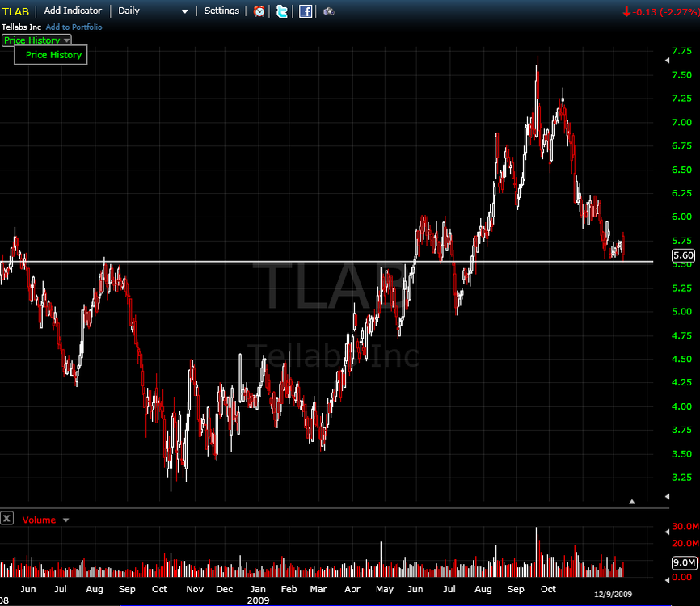Image resolution: width=700 pixels, height=606 pixels.
Task: Click the arrow next to the 7.75 price label
Action: point(667,61)
